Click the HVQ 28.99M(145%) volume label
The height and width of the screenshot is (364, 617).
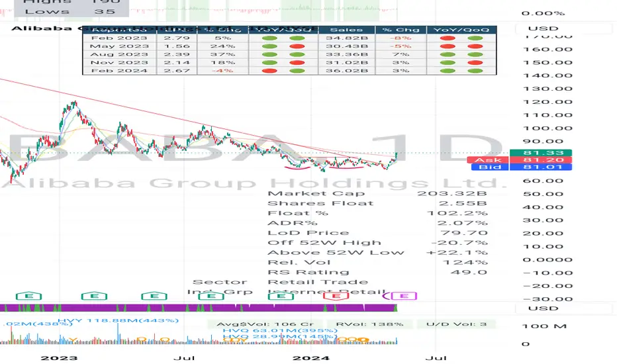[x=280, y=336]
